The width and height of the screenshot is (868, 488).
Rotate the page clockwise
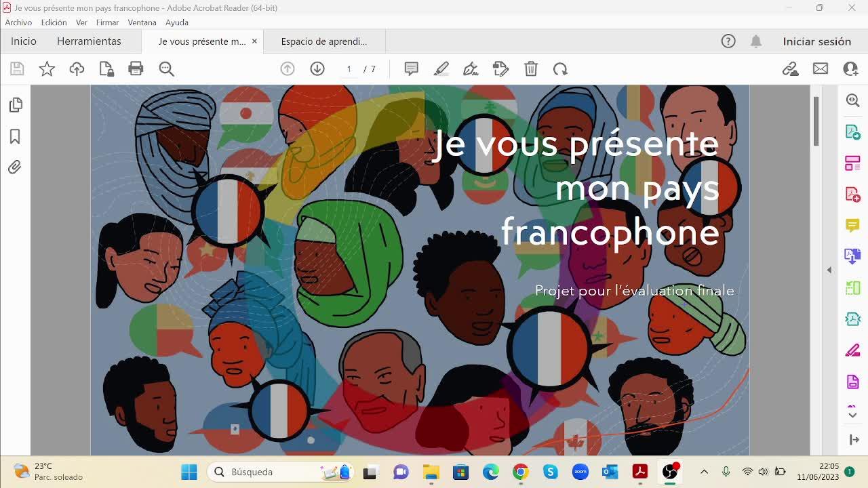click(560, 68)
